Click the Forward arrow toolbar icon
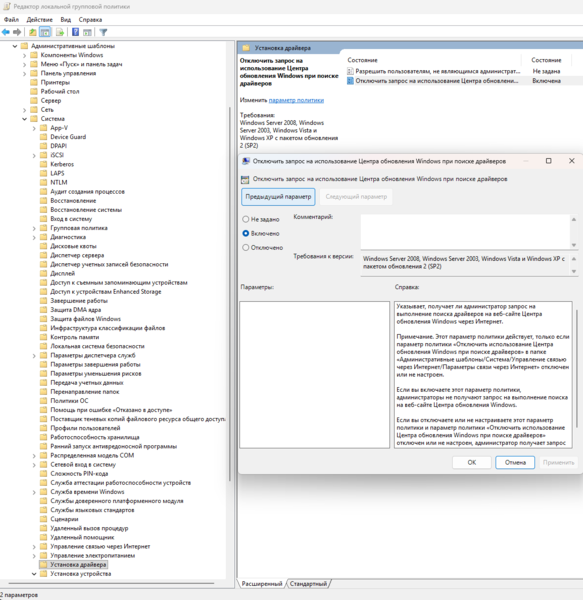The image size is (583, 600). click(x=17, y=33)
